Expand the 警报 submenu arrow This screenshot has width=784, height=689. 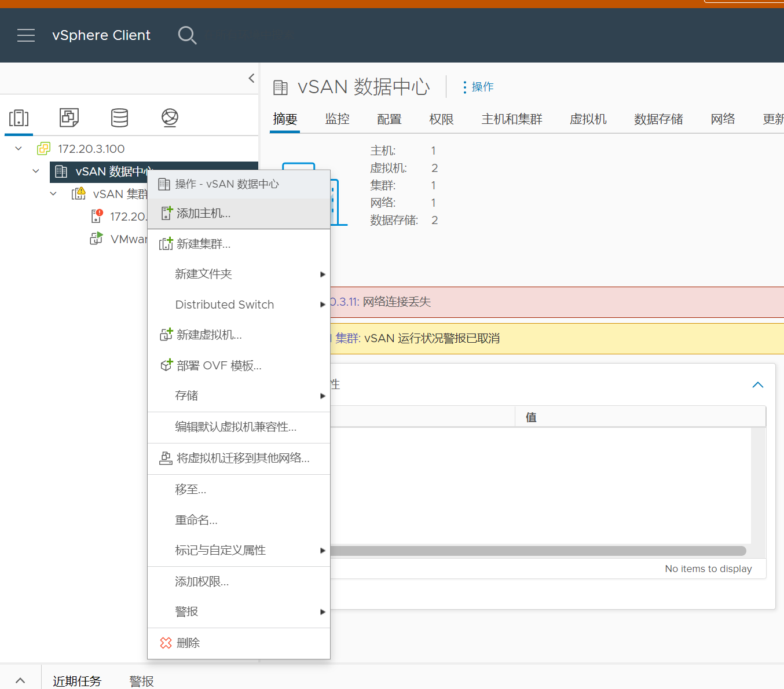pos(323,612)
